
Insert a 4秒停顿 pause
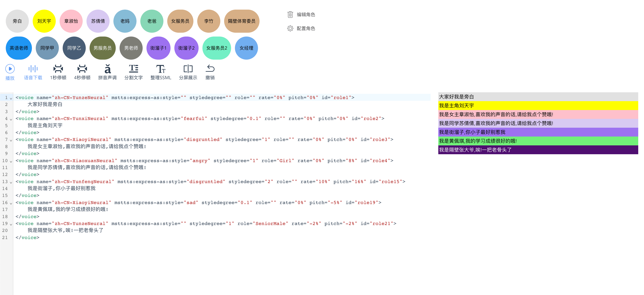82,68
